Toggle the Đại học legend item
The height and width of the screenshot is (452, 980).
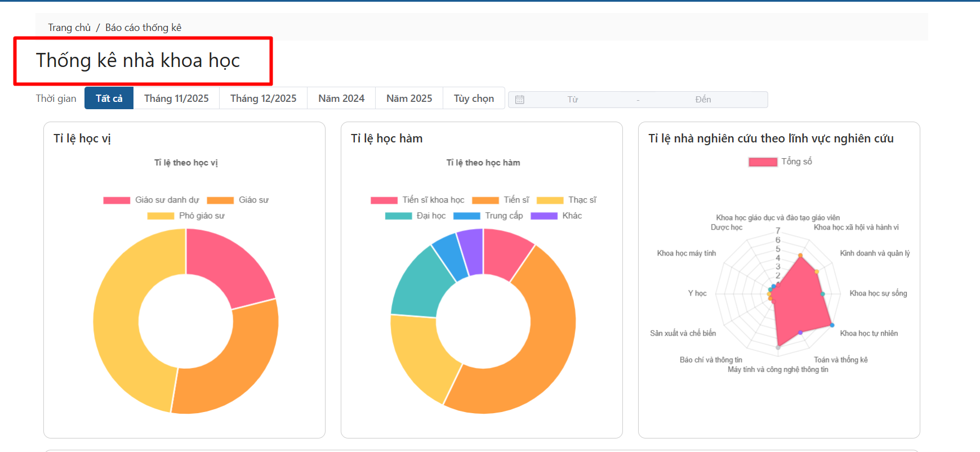(415, 216)
